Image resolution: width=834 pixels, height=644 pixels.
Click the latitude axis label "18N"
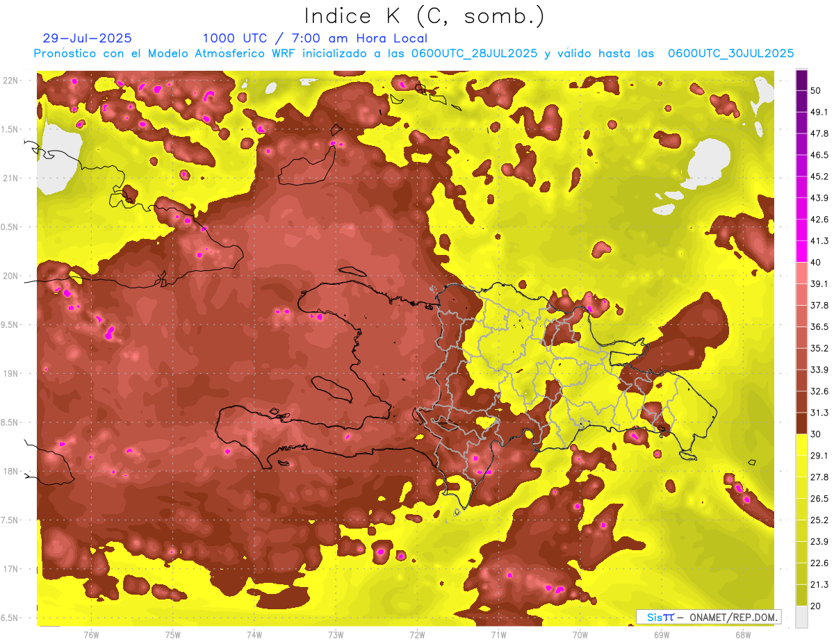[10, 472]
